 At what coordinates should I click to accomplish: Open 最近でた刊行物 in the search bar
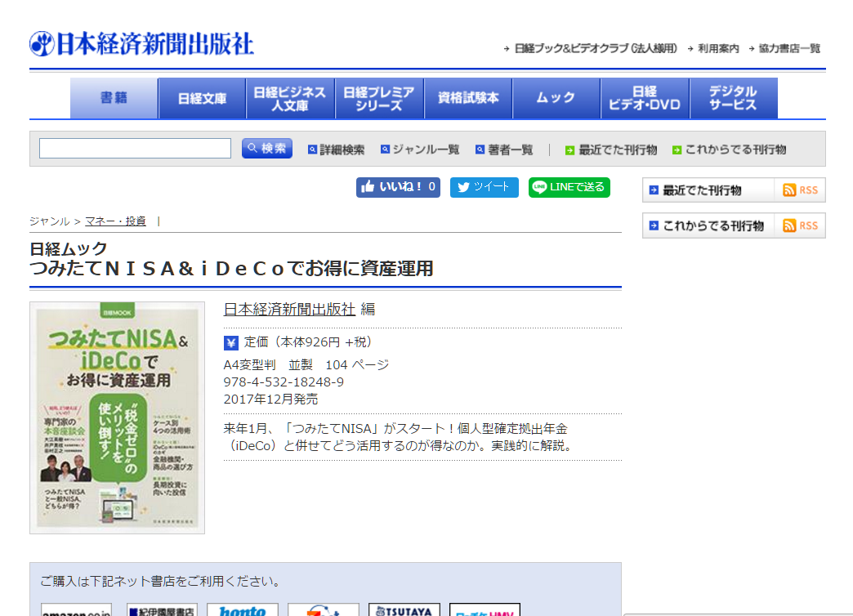611,150
